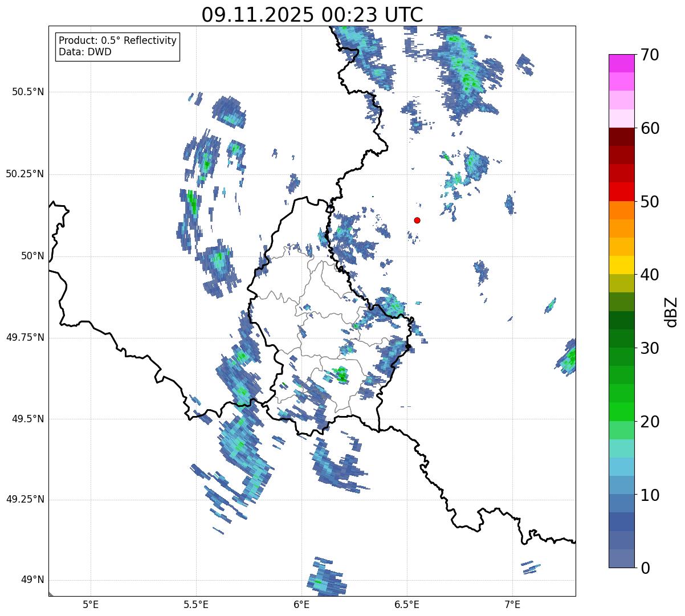
Task: Click the 50.25°N latitude axis label
Action: click(25, 174)
